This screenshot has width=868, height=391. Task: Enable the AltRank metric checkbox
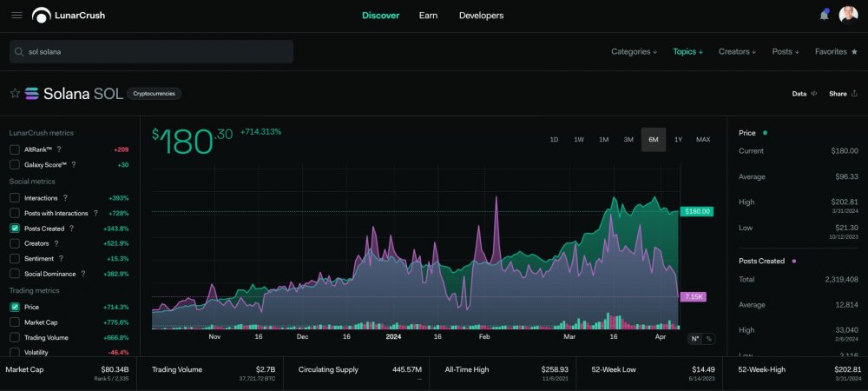coord(15,149)
